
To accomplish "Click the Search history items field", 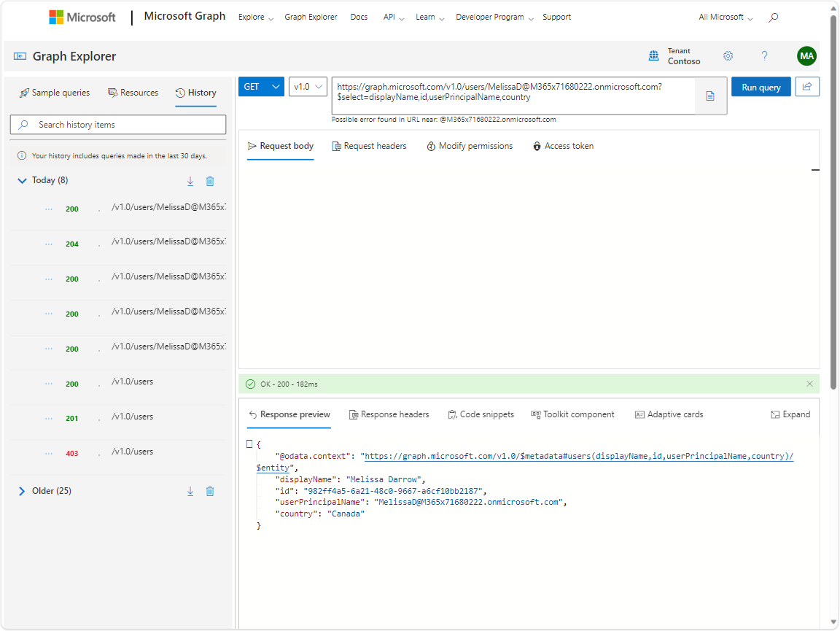I will [x=118, y=125].
